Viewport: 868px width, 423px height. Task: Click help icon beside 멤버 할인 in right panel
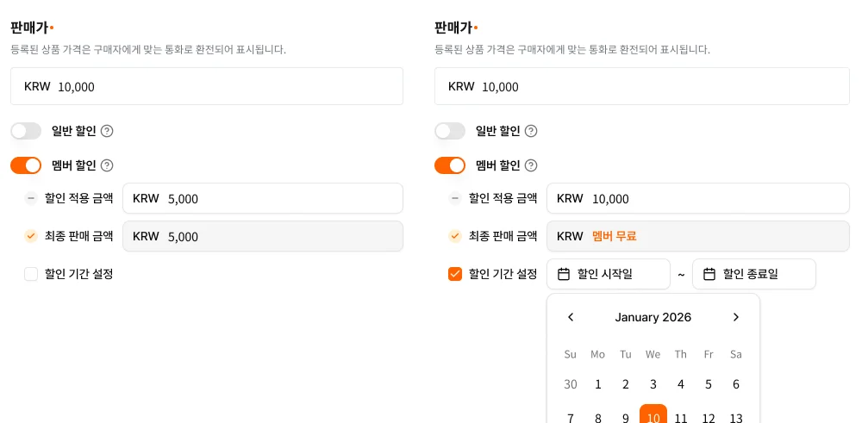pyautogui.click(x=532, y=165)
